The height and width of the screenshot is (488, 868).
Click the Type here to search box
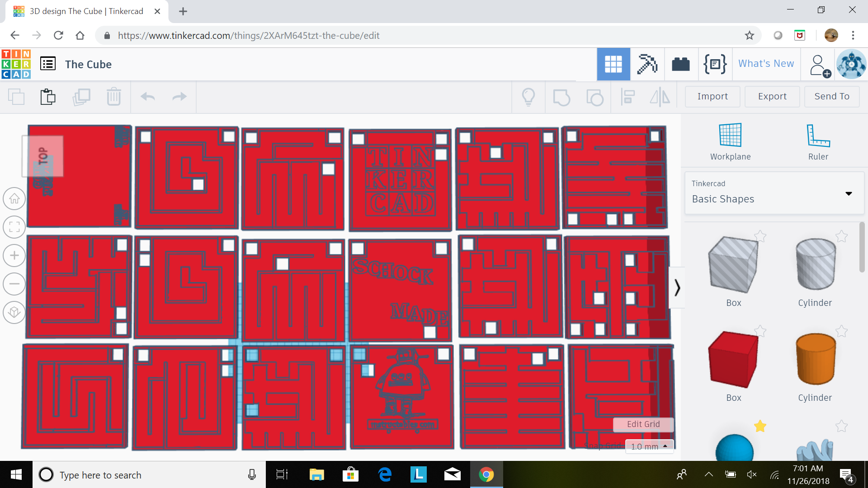[149, 474]
